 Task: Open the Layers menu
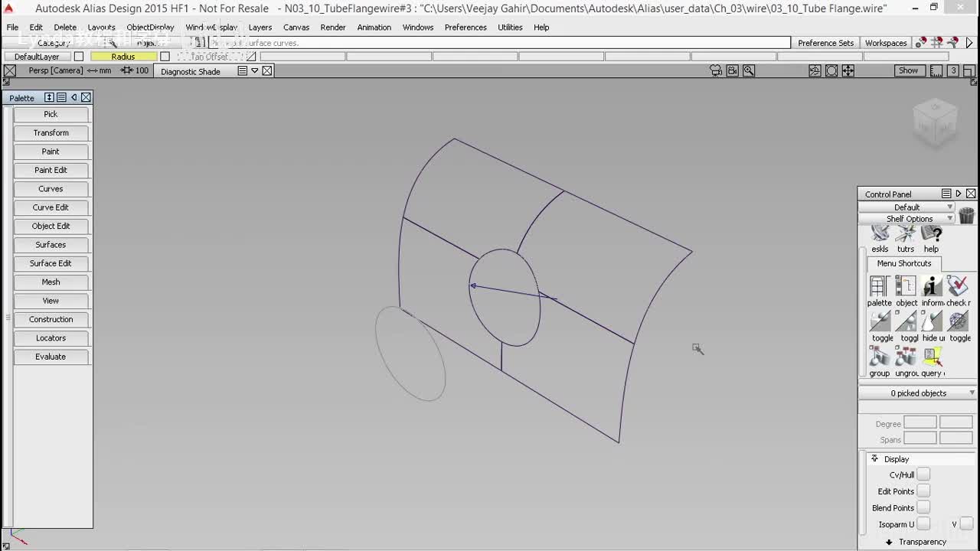coord(260,27)
